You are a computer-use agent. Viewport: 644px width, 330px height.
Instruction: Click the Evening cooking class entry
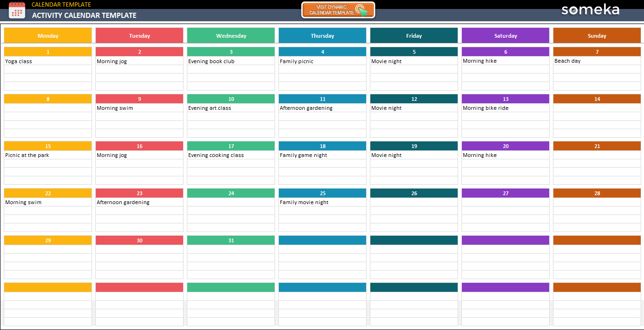pos(217,155)
